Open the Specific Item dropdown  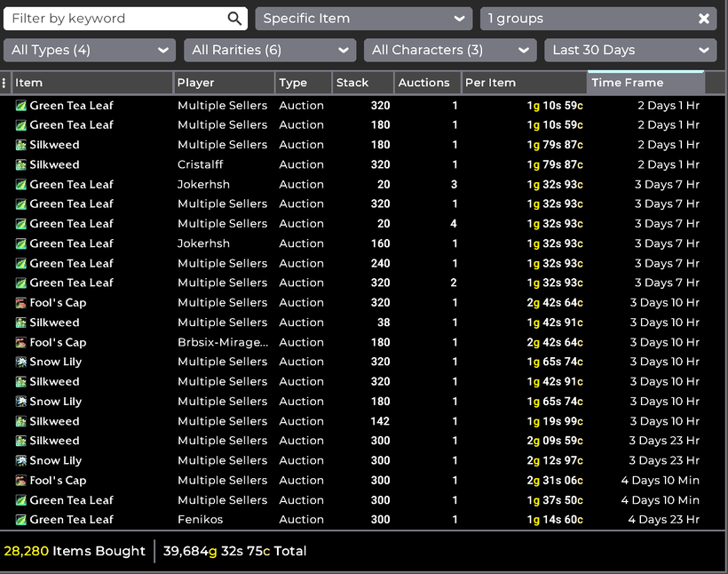[363, 19]
